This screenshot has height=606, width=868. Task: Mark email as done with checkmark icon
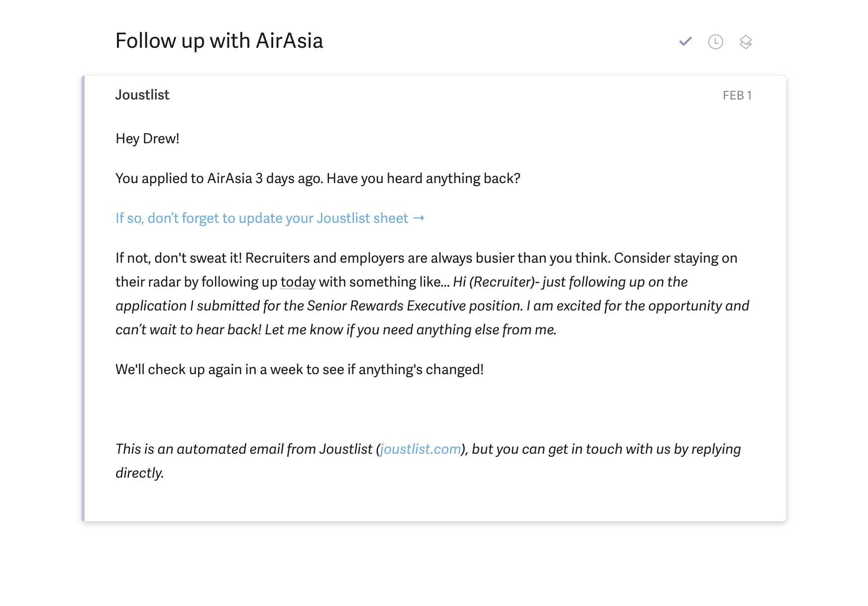[x=685, y=42]
